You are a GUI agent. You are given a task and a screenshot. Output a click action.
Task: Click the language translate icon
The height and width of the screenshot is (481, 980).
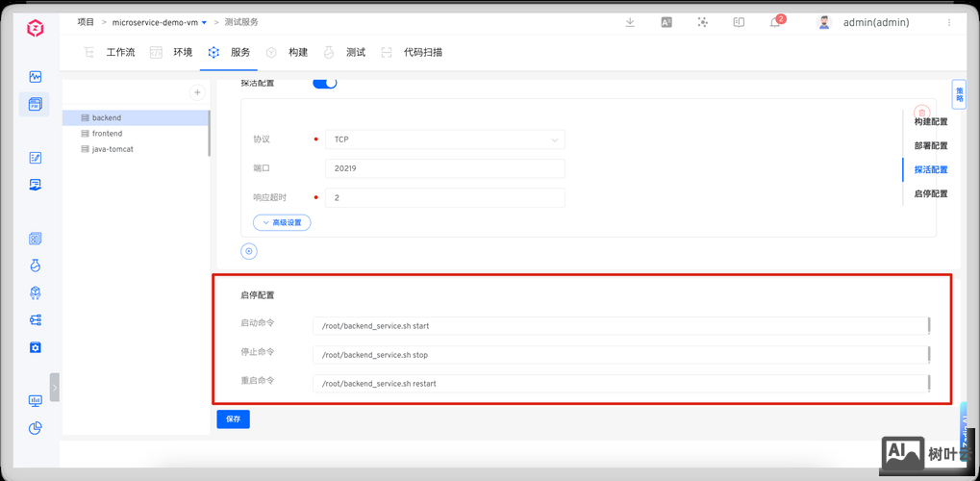pyautogui.click(x=666, y=22)
